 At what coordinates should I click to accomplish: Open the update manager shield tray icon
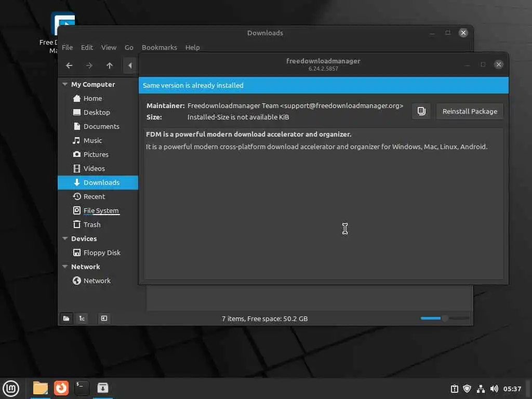click(467, 389)
